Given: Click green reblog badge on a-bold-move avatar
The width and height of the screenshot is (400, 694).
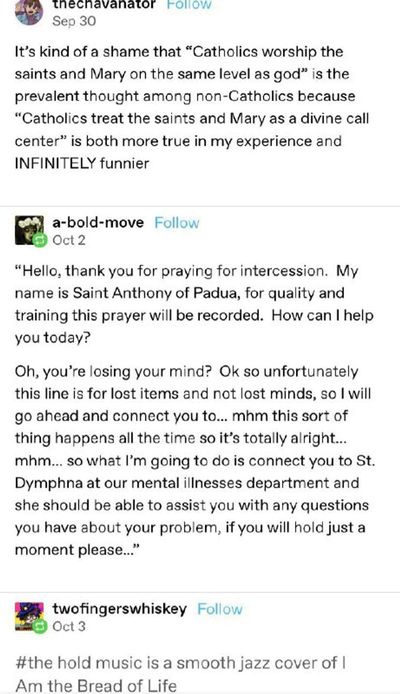Looking at the screenshot, I should [x=39, y=240].
